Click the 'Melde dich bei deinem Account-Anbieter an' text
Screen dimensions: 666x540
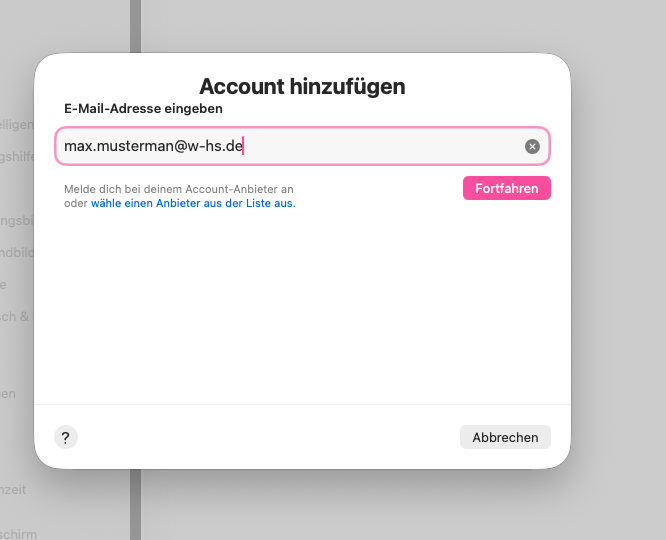pos(178,189)
